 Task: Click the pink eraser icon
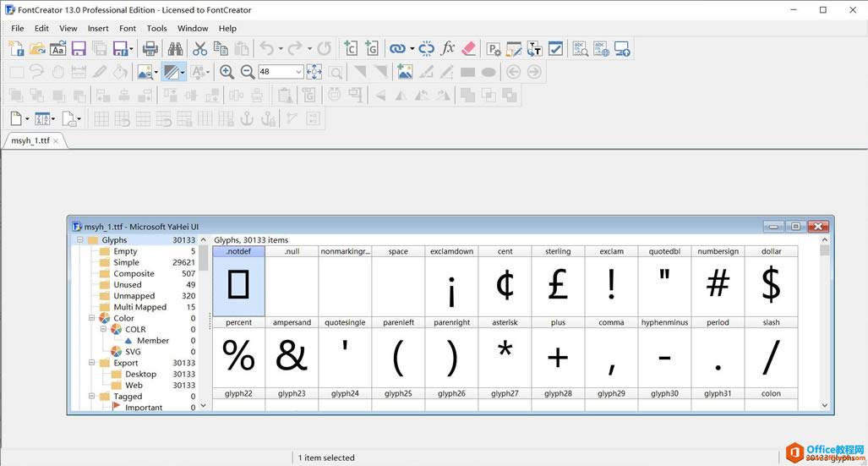(468, 49)
